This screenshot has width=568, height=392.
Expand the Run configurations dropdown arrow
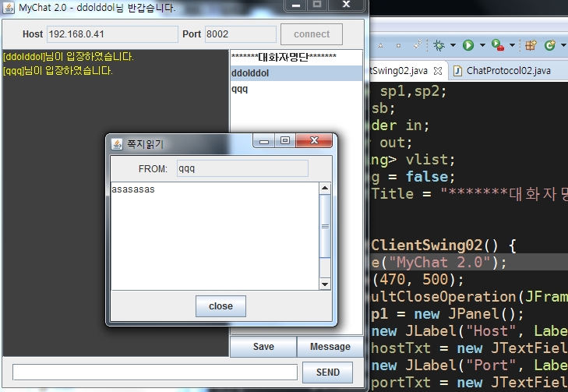pos(482,46)
